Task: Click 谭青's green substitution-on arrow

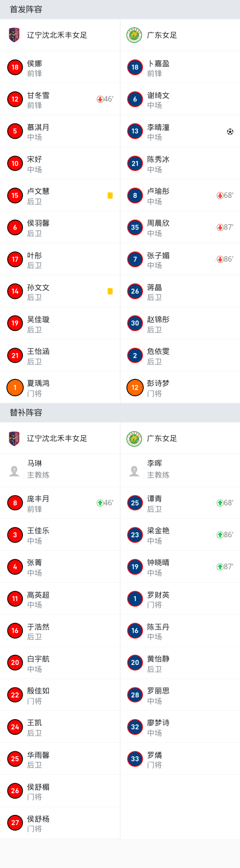Action: tap(220, 503)
